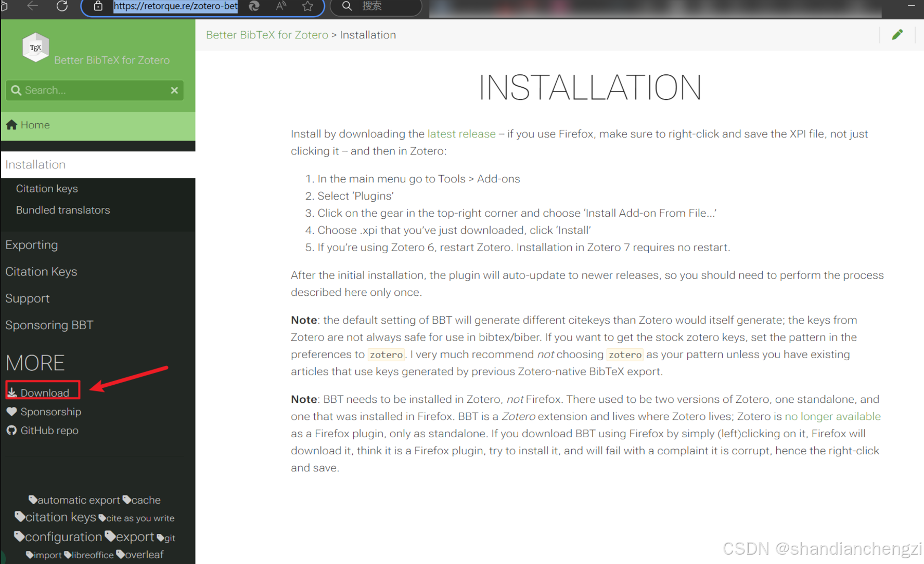Click the automatic export tag
The height and width of the screenshot is (564, 924).
(74, 500)
